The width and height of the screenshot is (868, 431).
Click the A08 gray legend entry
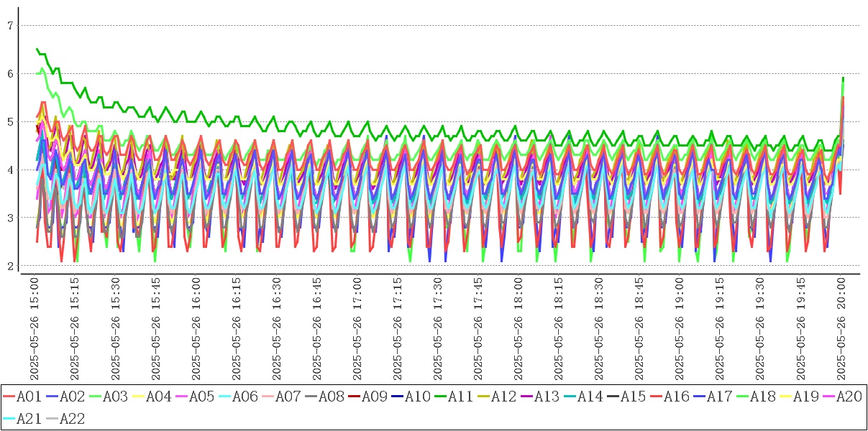[x=324, y=397]
